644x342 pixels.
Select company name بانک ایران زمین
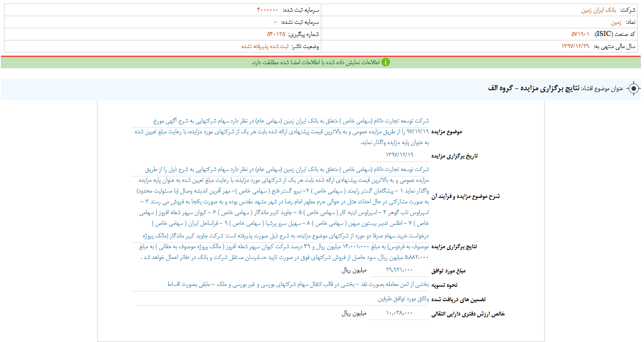(599, 10)
